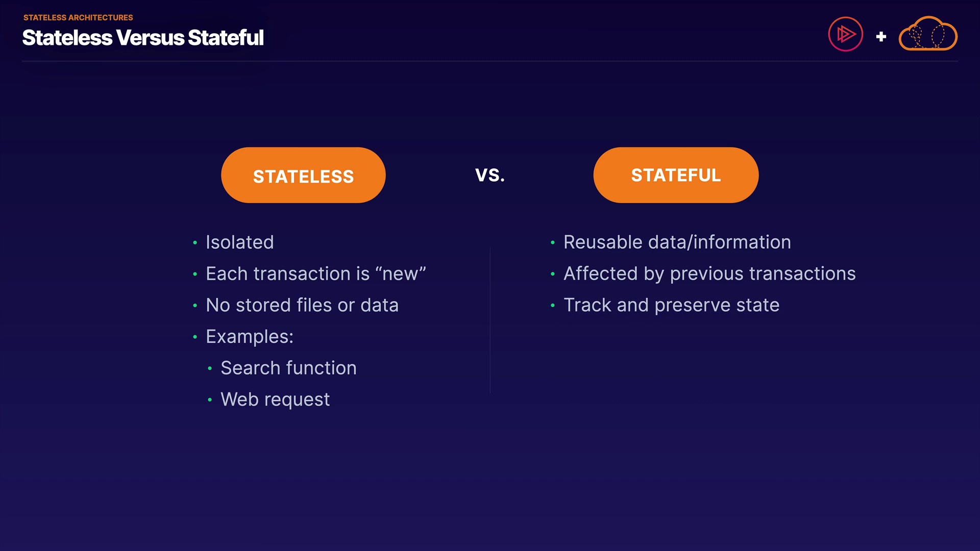The width and height of the screenshot is (980, 551).
Task: Click the "Web request" sub-bullet
Action: (x=275, y=399)
